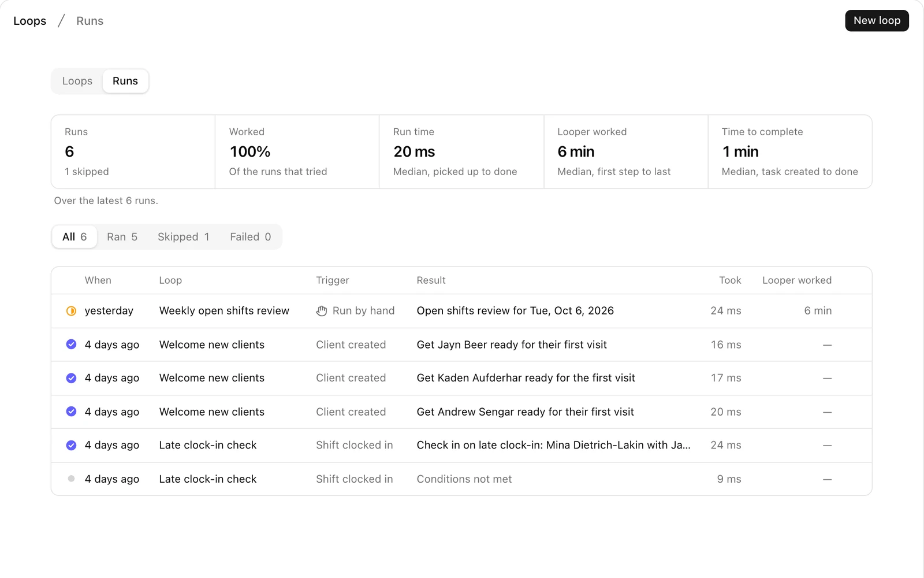Open Get Jayn Beer ready for their first visit

512,344
